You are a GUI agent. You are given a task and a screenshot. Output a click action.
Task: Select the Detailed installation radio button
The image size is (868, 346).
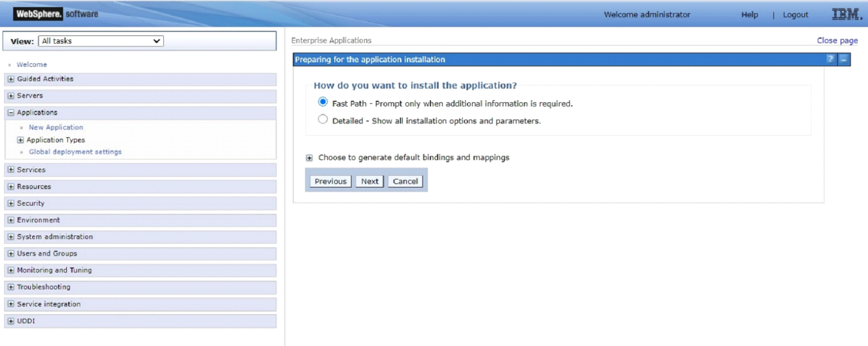pyautogui.click(x=323, y=119)
